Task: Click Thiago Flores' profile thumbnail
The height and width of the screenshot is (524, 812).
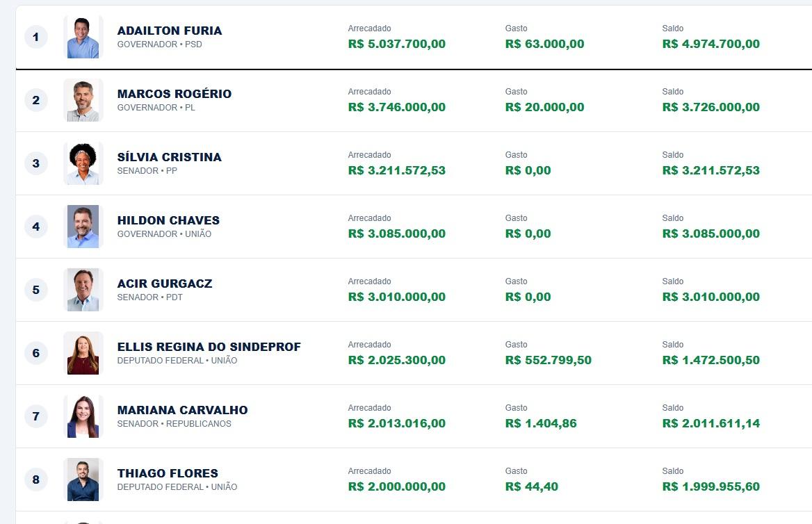Action: (x=83, y=480)
